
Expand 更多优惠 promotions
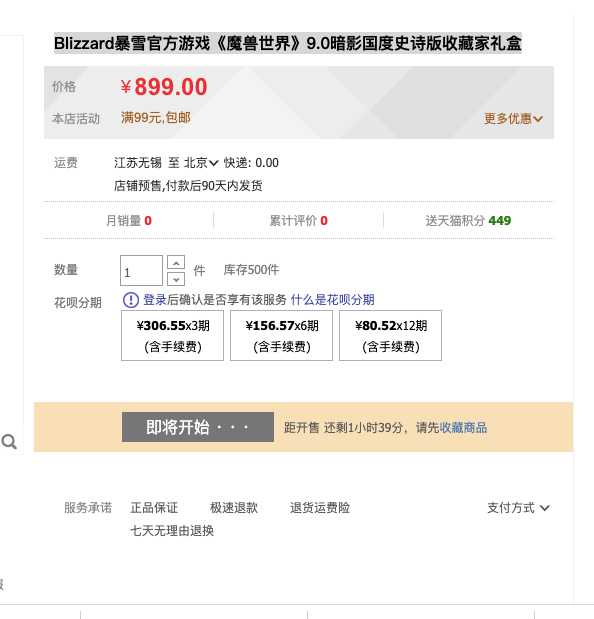tap(513, 118)
